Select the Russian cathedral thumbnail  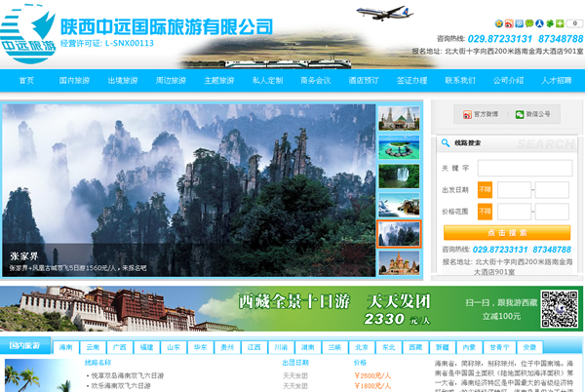[398, 262]
